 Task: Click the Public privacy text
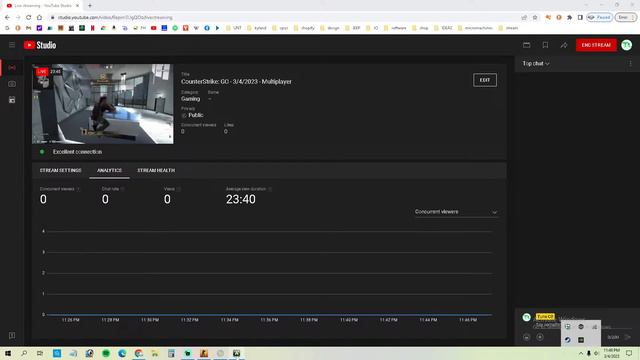(x=196, y=115)
